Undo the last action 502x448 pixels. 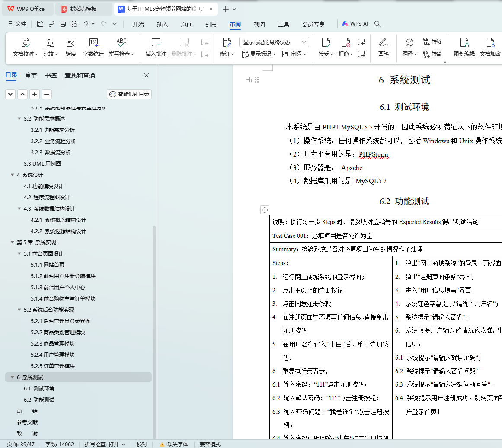(x=86, y=24)
